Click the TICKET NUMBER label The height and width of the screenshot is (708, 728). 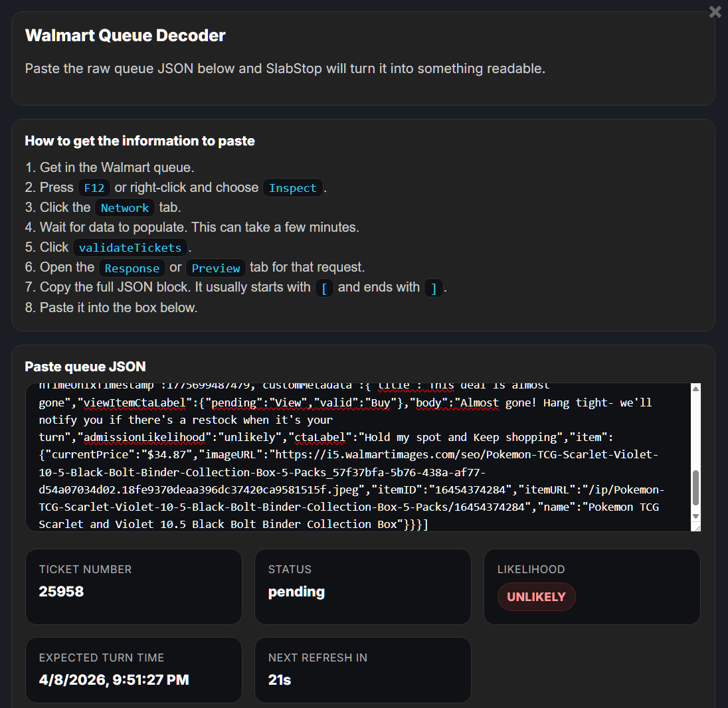click(x=86, y=569)
